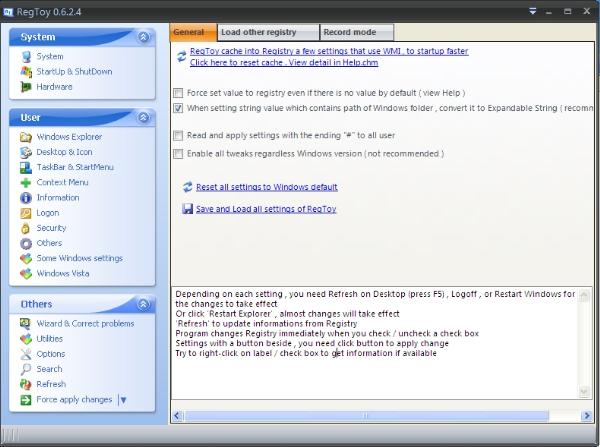This screenshot has width=600, height=447.
Task: Select Windows Vista label
Action: coord(63,274)
